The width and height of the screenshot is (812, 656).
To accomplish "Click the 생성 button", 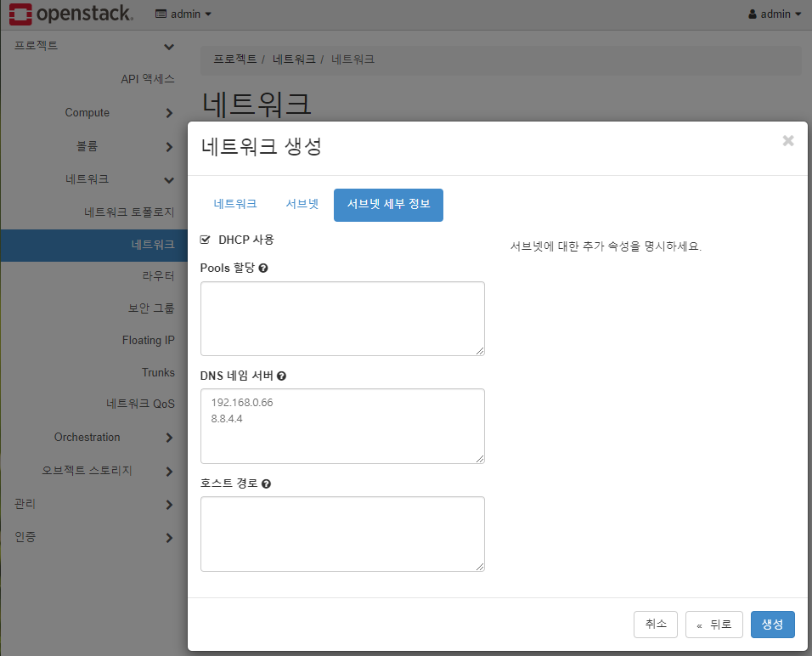I will coord(772,625).
